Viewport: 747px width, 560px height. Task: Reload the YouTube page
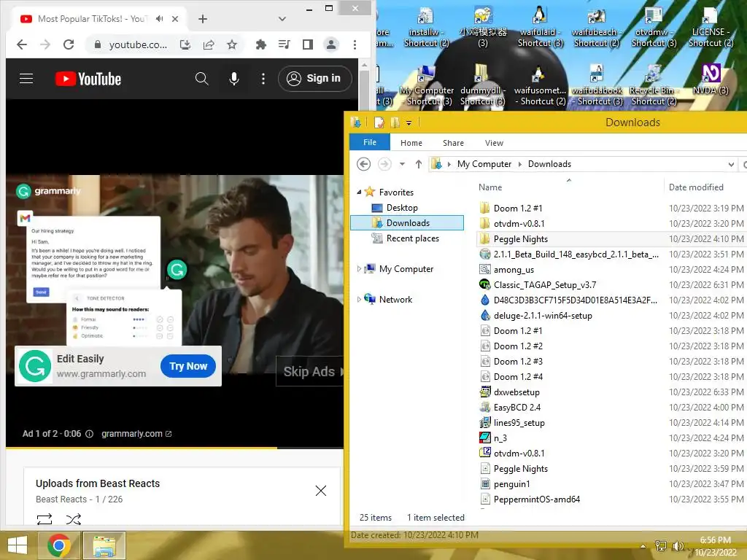pos(69,44)
